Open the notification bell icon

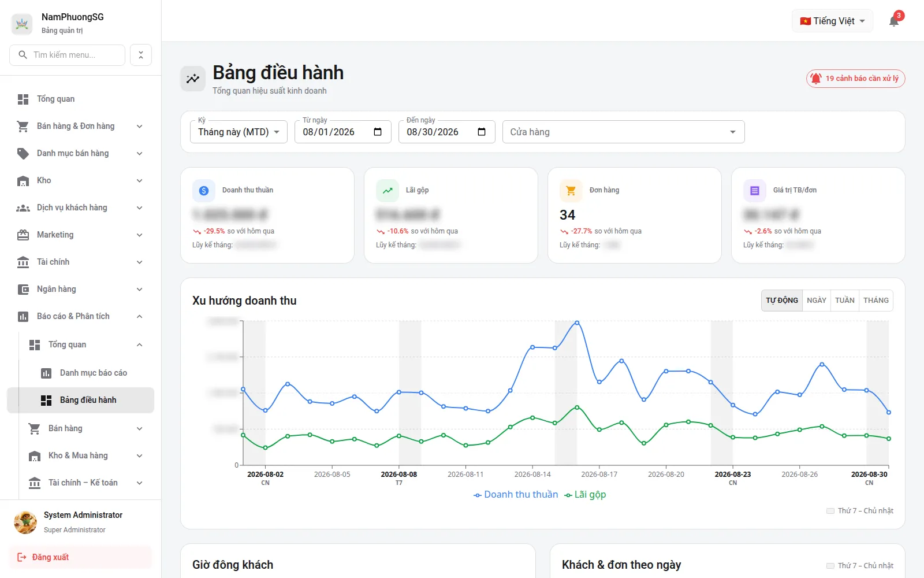coord(894,21)
